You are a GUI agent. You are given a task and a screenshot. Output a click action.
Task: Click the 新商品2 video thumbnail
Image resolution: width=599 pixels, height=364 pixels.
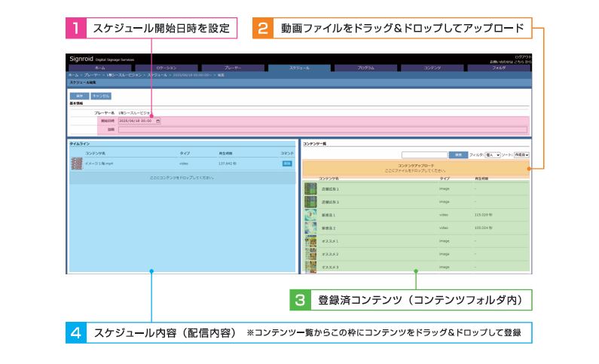[x=310, y=228]
